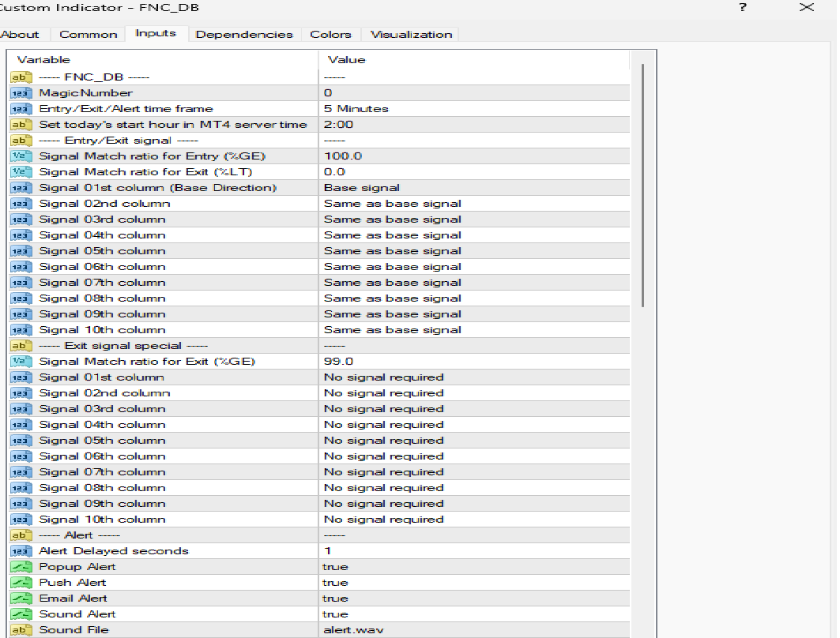Click the icon beside Signal Match ratio for Entry (%GE)

[x=21, y=156]
